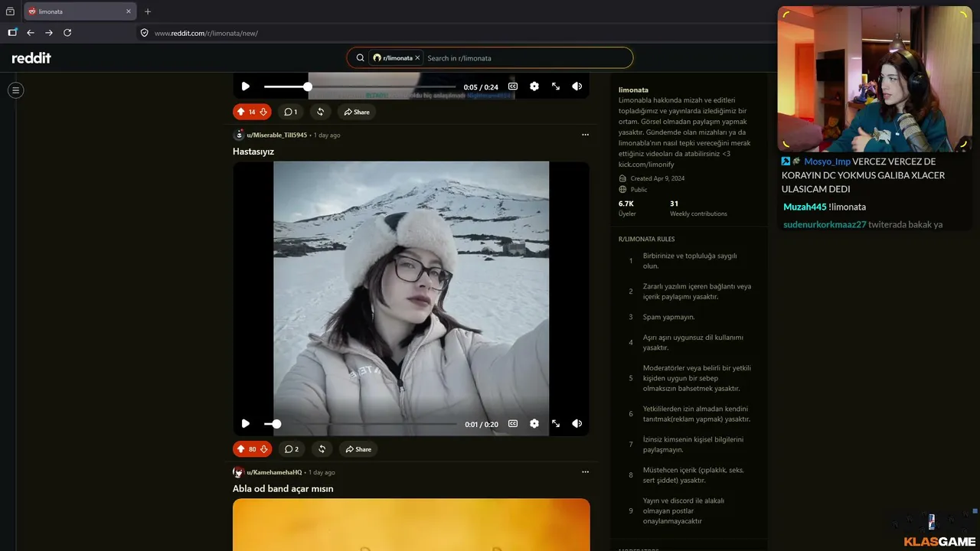The width and height of the screenshot is (980, 551).
Task: Open settings gear on the Hastasıyız video
Action: pyautogui.click(x=534, y=423)
